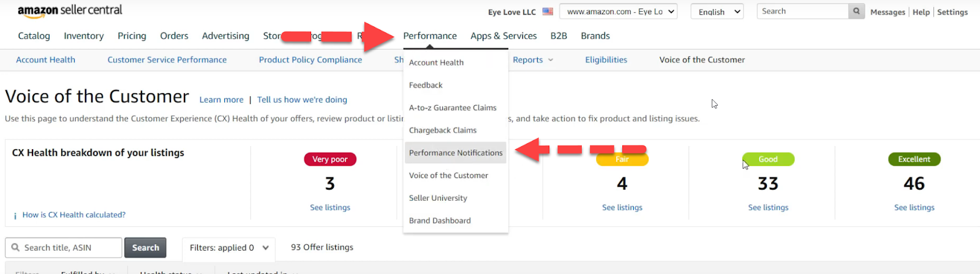
Task: Click the US flag icon
Action: pyautogui.click(x=548, y=12)
